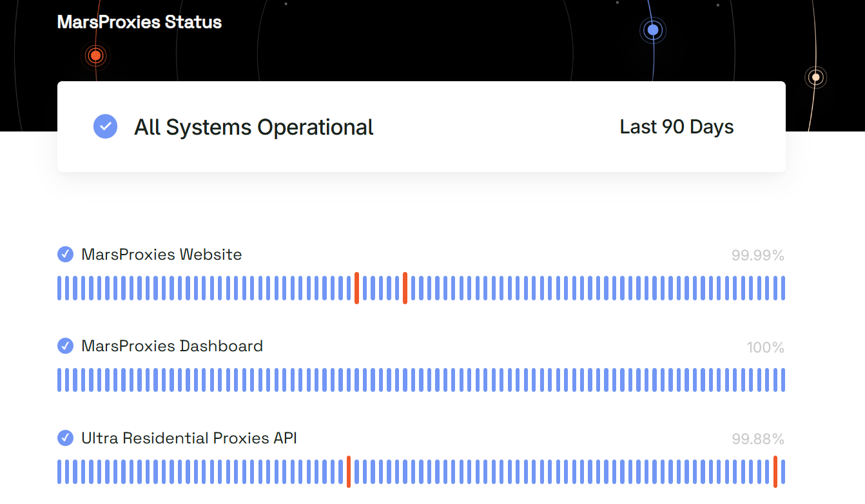Viewport: 865px width, 504px height.
Task: Click the blue planet icon in header
Action: point(653,30)
